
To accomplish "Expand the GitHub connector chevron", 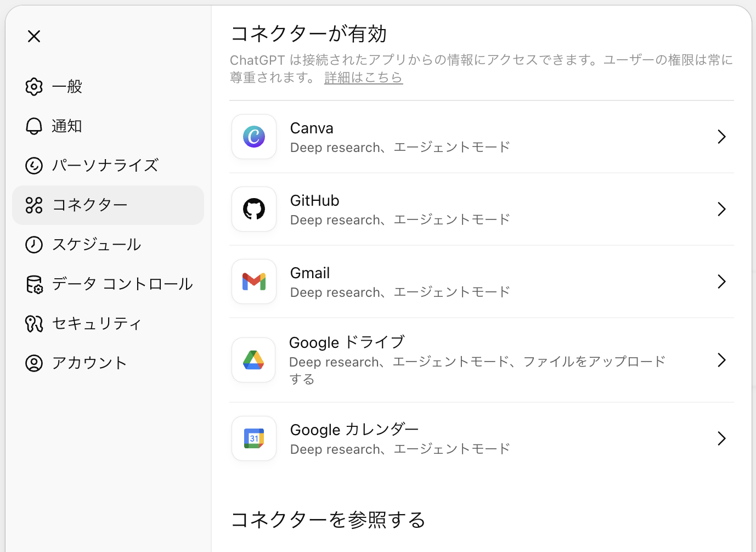I will pos(721,209).
